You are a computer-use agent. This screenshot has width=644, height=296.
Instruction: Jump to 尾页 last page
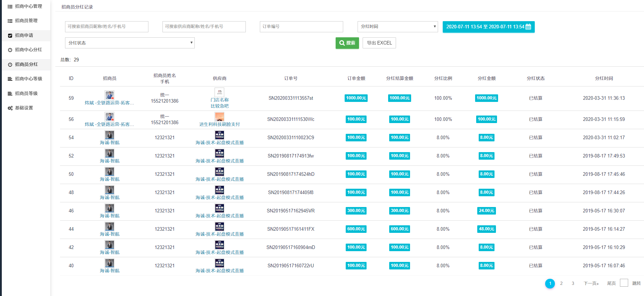pyautogui.click(x=611, y=283)
